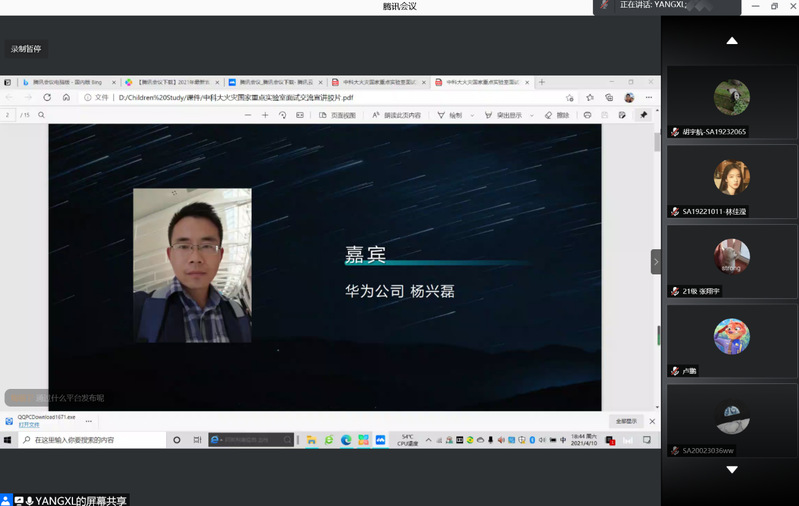Open Cortana circle icon on taskbar
Screen dimensions: 799x506
point(177,440)
